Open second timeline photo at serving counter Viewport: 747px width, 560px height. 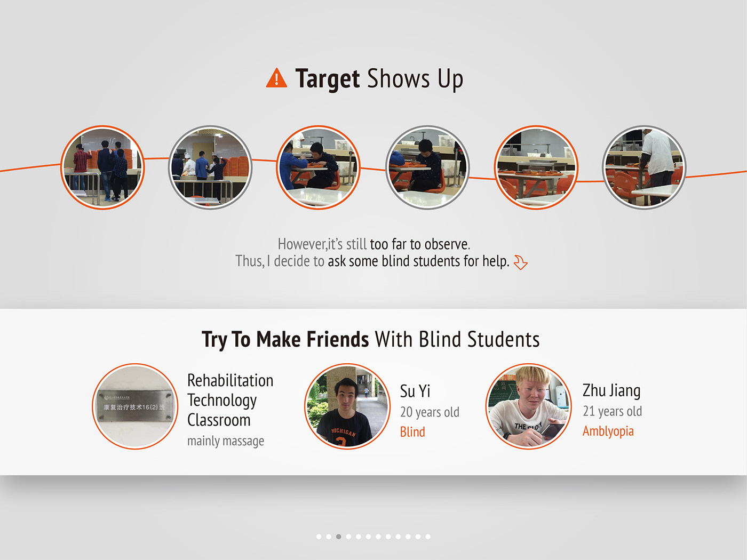point(210,167)
